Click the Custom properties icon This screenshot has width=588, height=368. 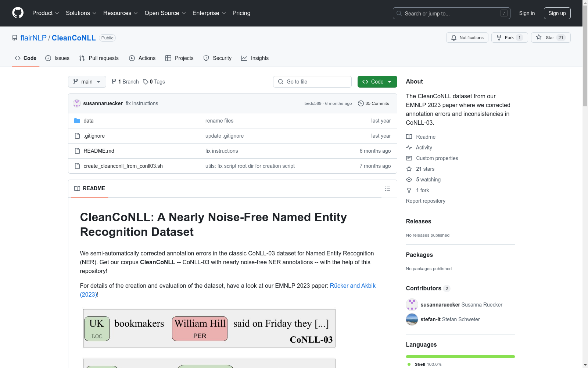[409, 158]
